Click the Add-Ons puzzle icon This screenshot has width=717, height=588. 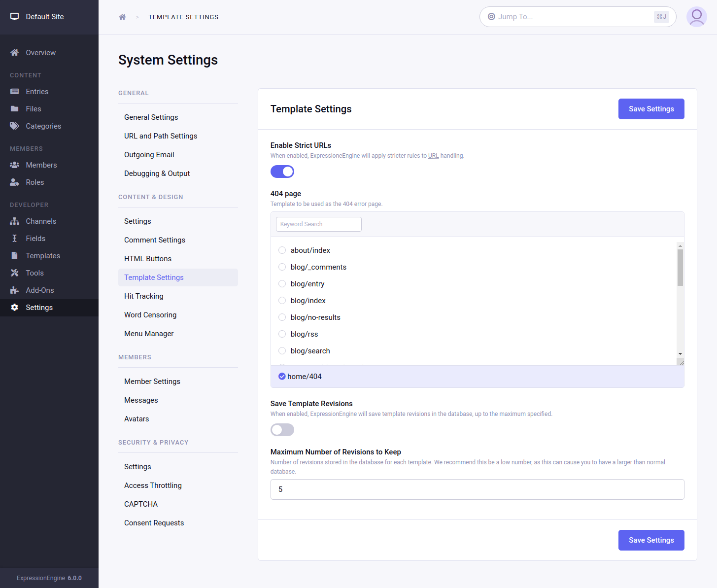pos(15,290)
